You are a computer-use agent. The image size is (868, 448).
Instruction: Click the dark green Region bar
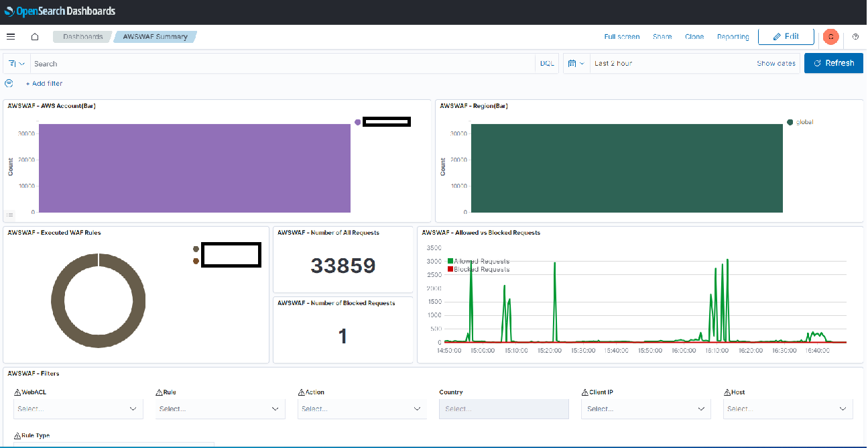pos(627,168)
